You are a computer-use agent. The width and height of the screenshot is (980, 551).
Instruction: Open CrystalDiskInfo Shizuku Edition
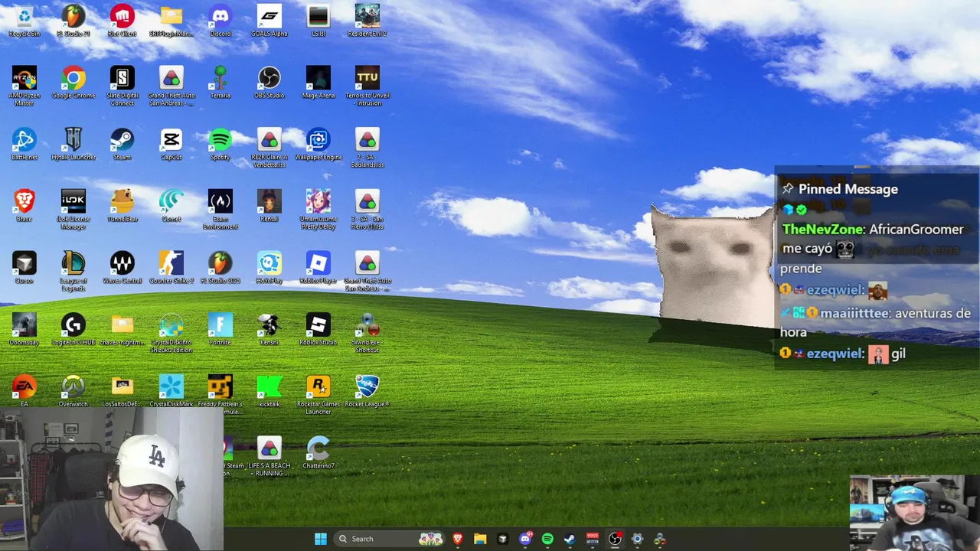171,333
